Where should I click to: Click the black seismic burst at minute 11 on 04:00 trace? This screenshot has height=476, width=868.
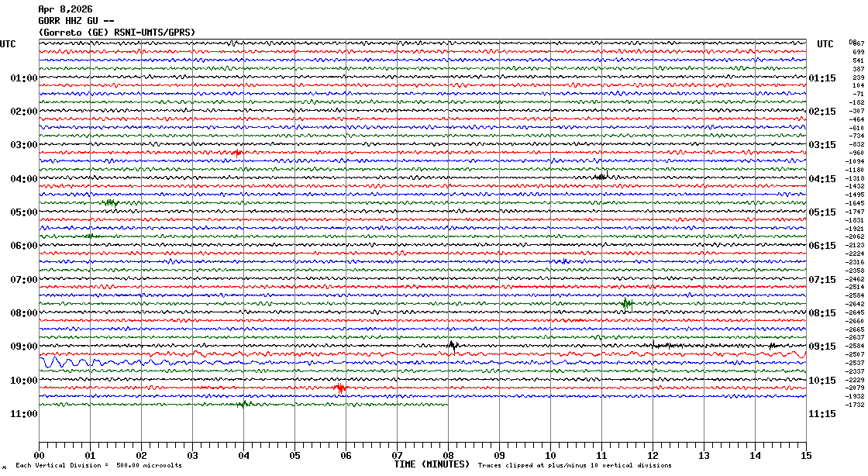pos(601,177)
